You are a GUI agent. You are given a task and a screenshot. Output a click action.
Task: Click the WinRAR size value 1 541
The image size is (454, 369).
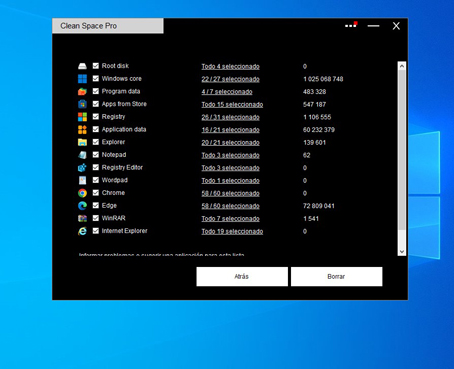click(311, 219)
